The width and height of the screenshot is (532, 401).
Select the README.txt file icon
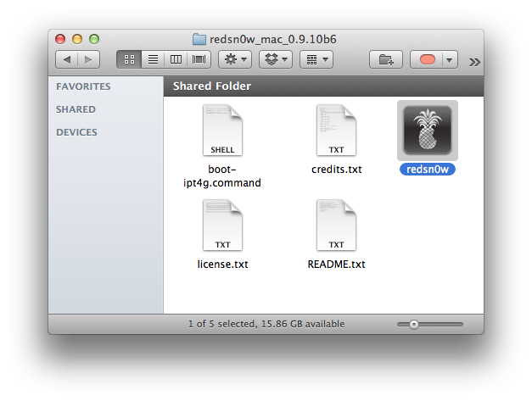coord(336,226)
